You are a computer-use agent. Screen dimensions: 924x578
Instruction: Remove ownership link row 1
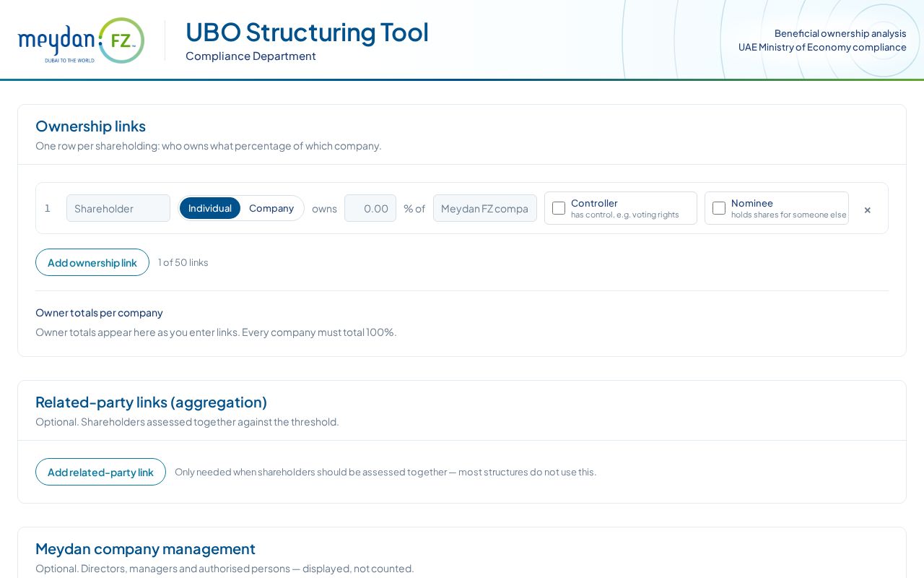tap(867, 210)
